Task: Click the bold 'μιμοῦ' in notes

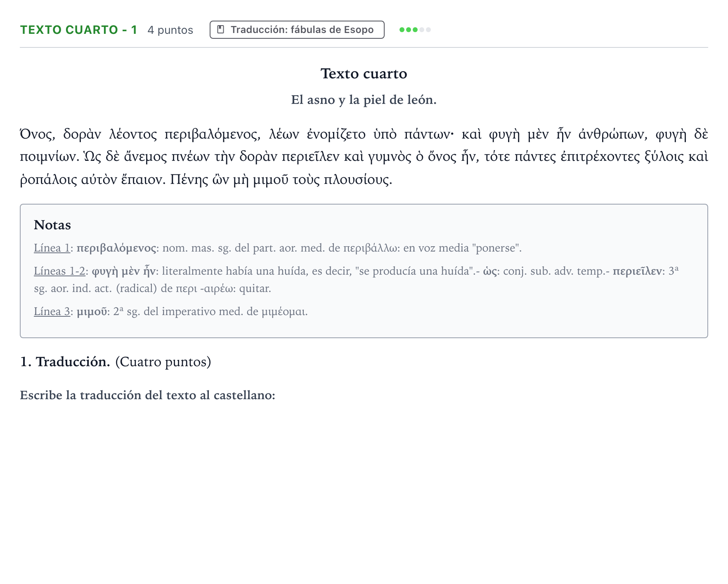Action: tap(92, 311)
